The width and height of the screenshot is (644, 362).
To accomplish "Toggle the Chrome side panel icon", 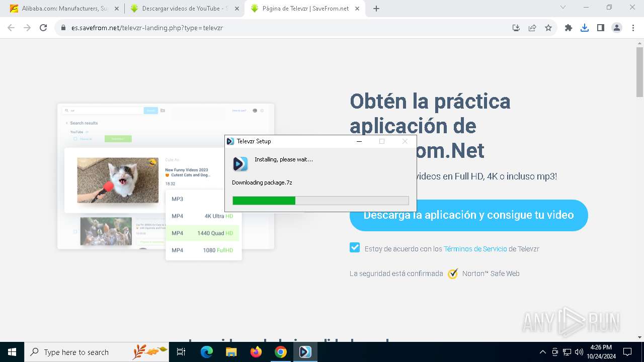I will point(601,28).
